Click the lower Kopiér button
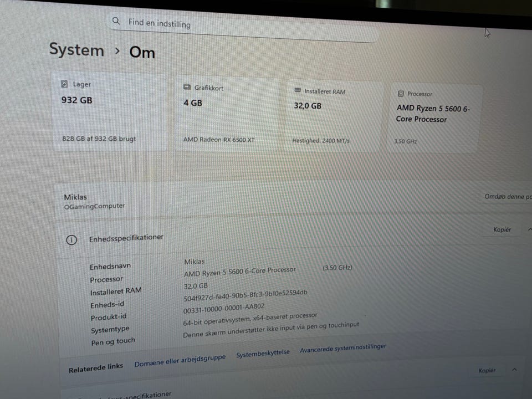This screenshot has width=532, height=399. [487, 370]
